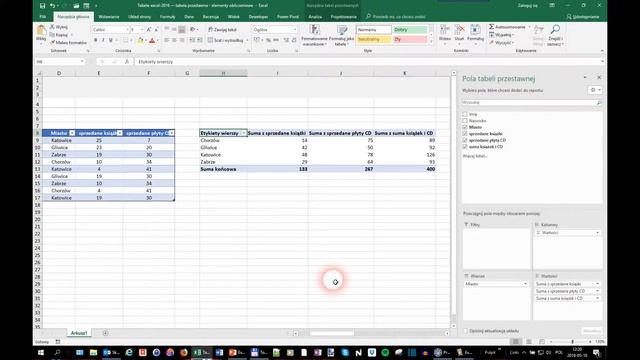Open Suma z suma książek i CD dropdown
The height and width of the screenshot is (360, 640).
[x=598, y=298]
